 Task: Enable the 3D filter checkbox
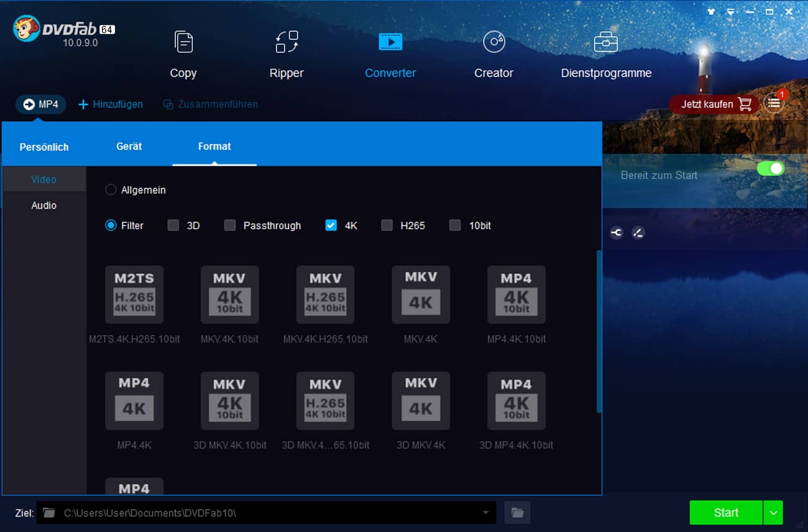point(173,226)
